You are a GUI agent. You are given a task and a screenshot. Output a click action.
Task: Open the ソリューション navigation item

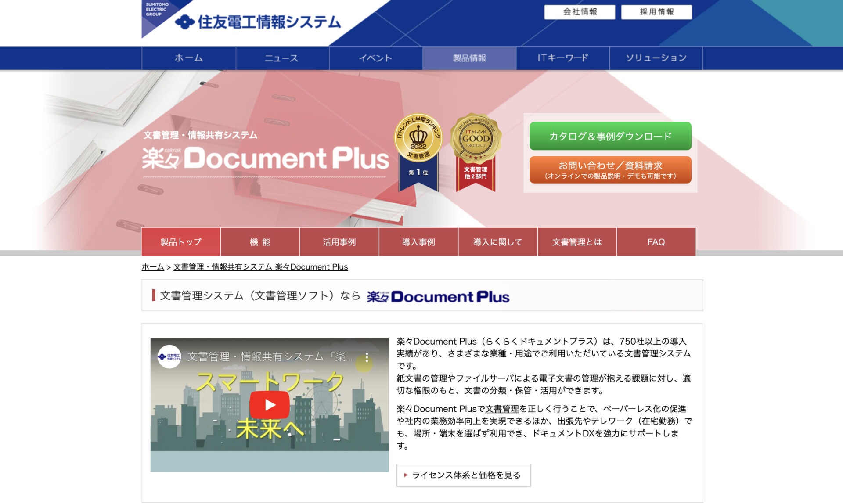(x=656, y=58)
